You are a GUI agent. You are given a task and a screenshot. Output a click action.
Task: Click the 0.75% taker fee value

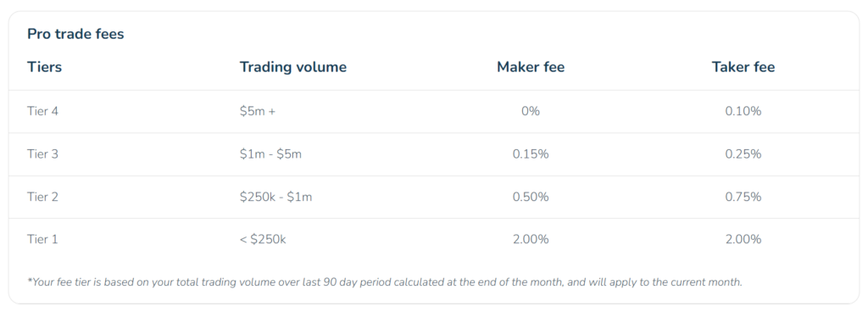coord(743,197)
